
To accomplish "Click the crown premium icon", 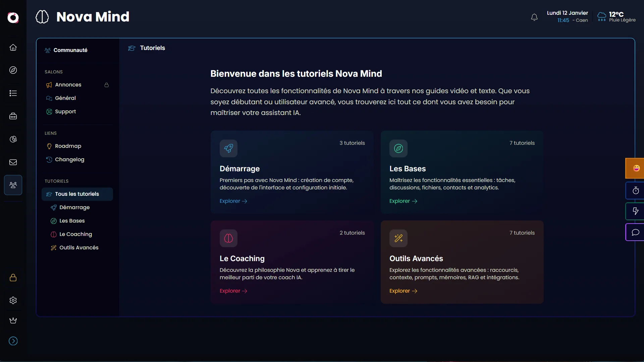I will point(13,320).
